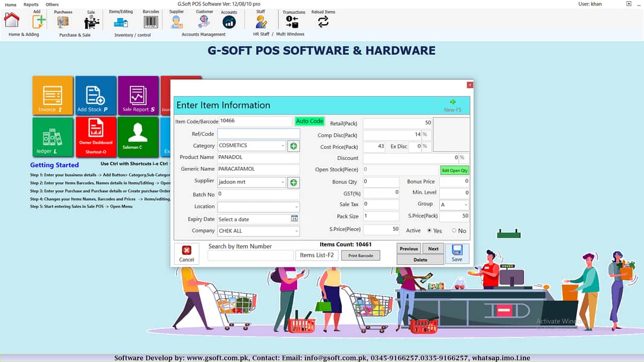This screenshot has height=362, width=644.
Task: Open the Accounts chart icon
Action: pos(229,22)
